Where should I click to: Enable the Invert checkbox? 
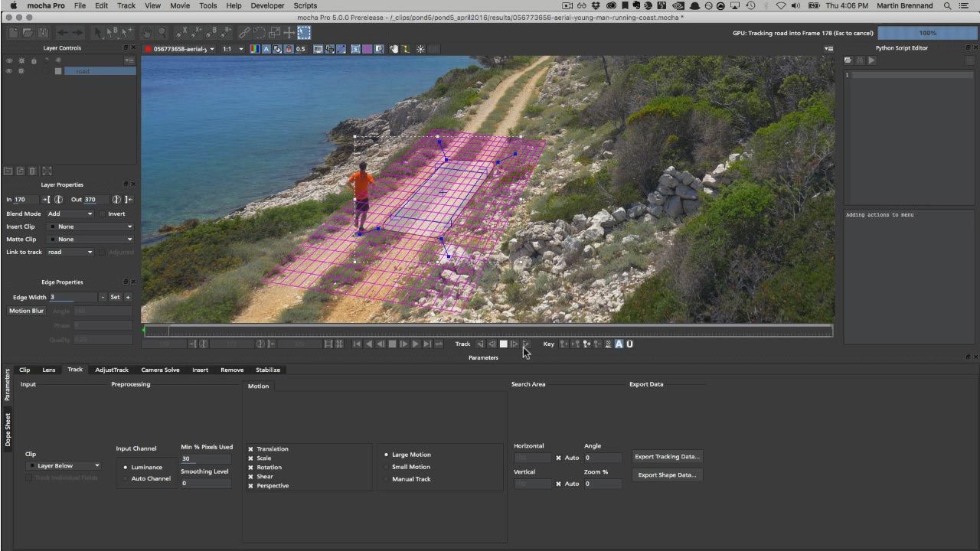(x=103, y=214)
